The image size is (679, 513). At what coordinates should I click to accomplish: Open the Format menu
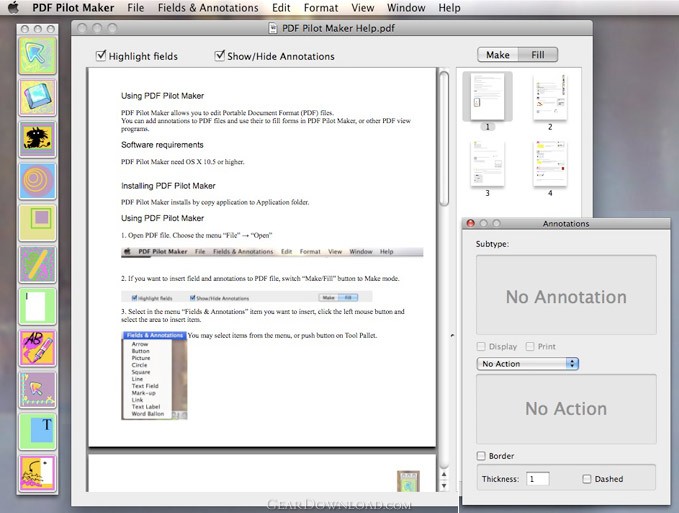(x=321, y=8)
